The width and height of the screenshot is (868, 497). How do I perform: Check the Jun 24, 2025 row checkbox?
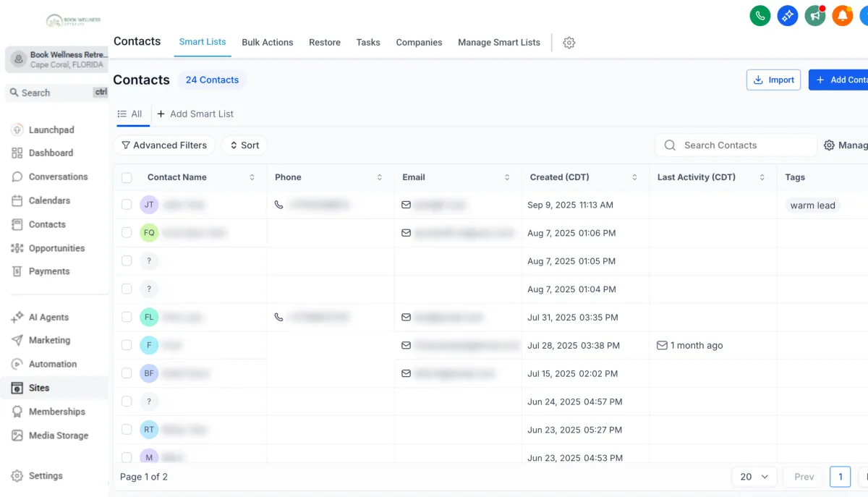click(127, 402)
